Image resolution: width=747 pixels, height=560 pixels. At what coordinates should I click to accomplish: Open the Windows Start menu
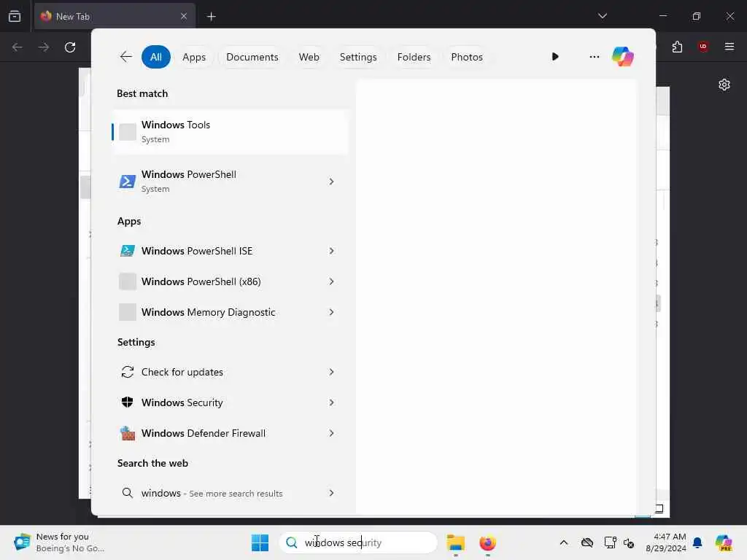coord(260,542)
